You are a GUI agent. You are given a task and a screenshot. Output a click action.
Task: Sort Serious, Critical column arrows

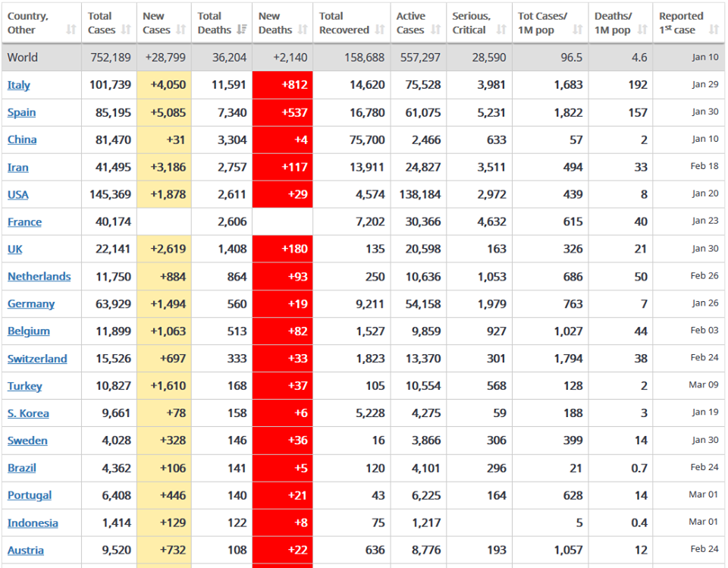click(501, 30)
